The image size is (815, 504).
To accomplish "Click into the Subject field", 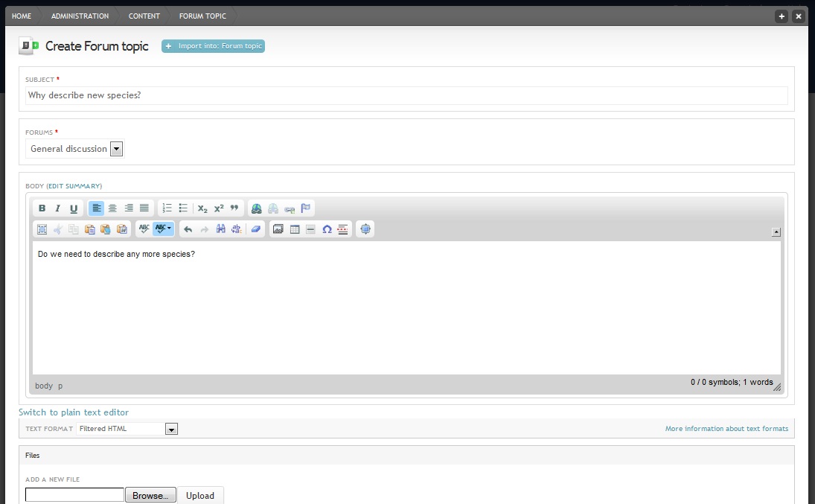I will [x=406, y=95].
